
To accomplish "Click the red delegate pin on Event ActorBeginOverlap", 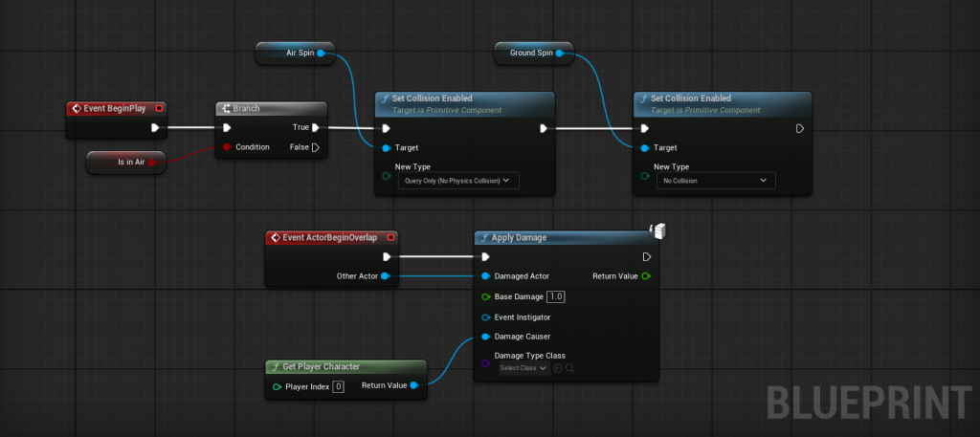I will 390,237.
